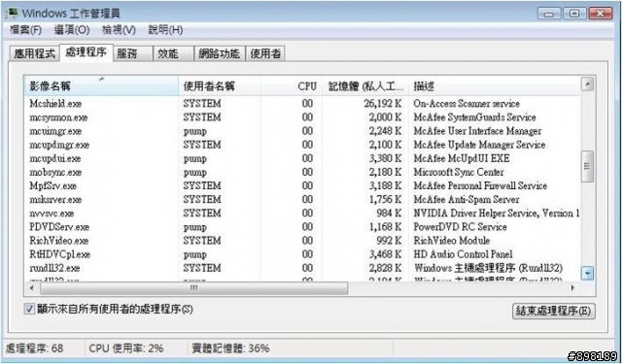Image resolution: width=622 pixels, height=364 pixels.
Task: Click PowerDVD RC Service description
Action: pos(460,227)
